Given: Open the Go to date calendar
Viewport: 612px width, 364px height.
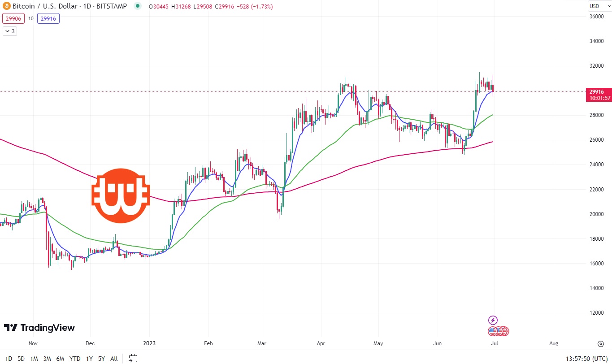Looking at the screenshot, I should coord(133,358).
